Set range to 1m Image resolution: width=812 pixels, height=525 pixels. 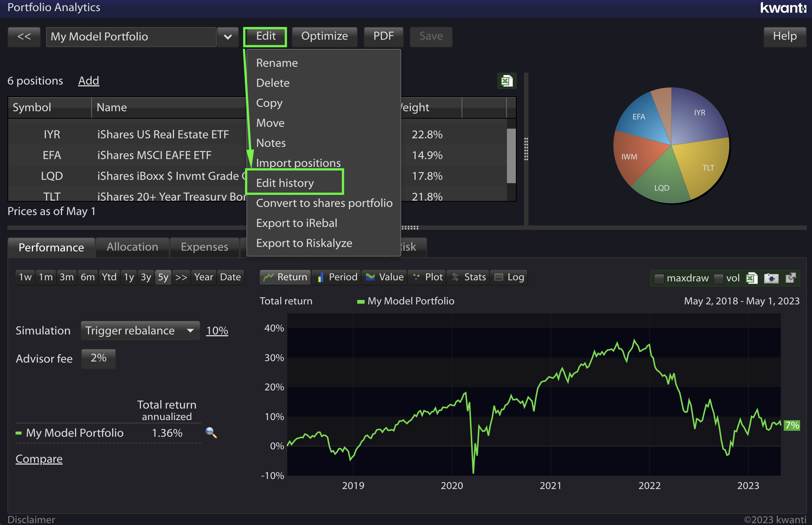[x=46, y=277]
